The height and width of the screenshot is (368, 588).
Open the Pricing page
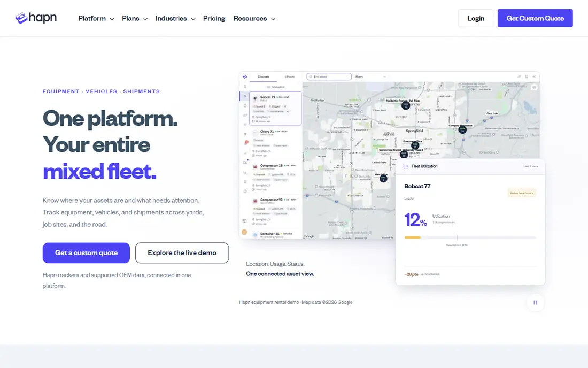pos(214,18)
